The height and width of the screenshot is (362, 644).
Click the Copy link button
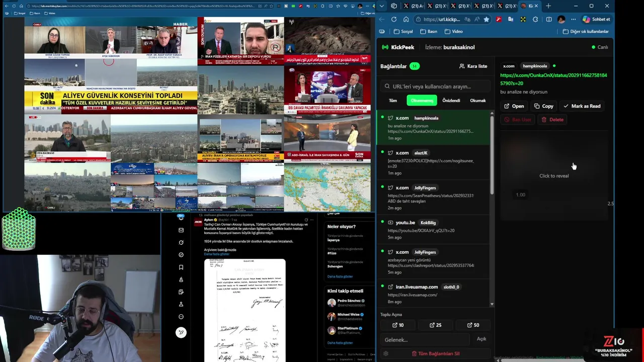(543, 106)
